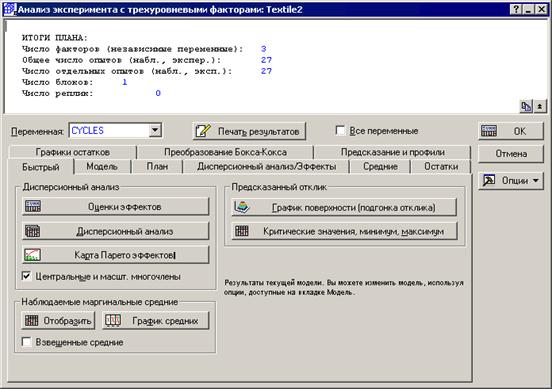
Task: Open График средних plot
Action: pos(156,321)
